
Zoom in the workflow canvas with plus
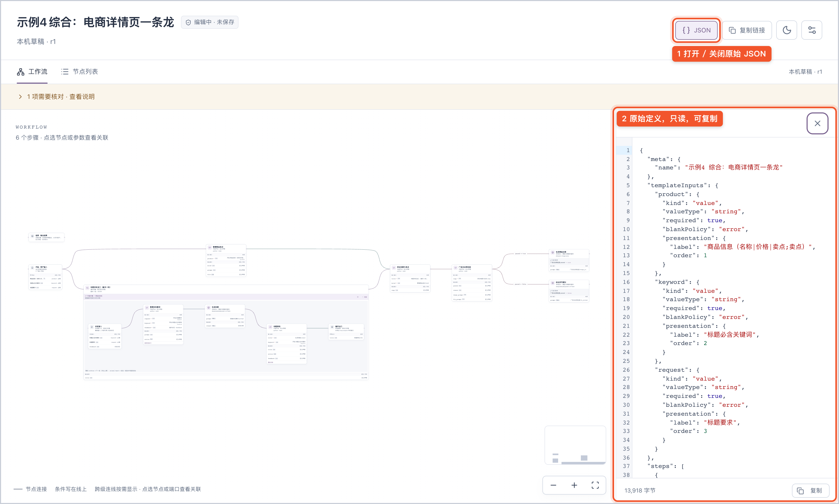(574, 485)
